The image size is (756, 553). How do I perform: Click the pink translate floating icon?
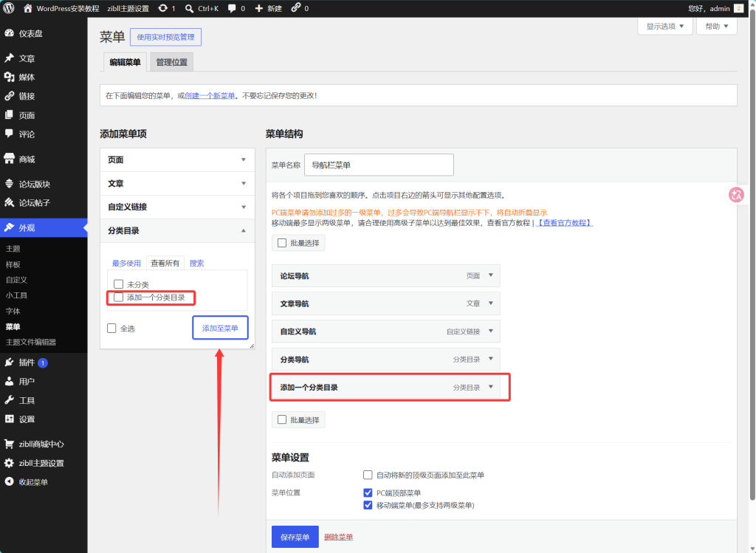[x=736, y=195]
